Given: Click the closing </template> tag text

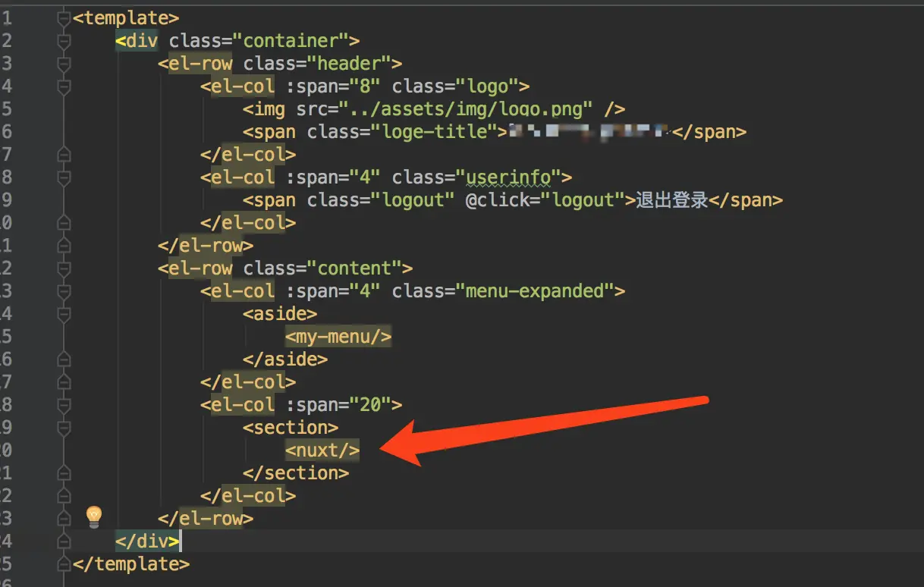Looking at the screenshot, I should coord(131,564).
